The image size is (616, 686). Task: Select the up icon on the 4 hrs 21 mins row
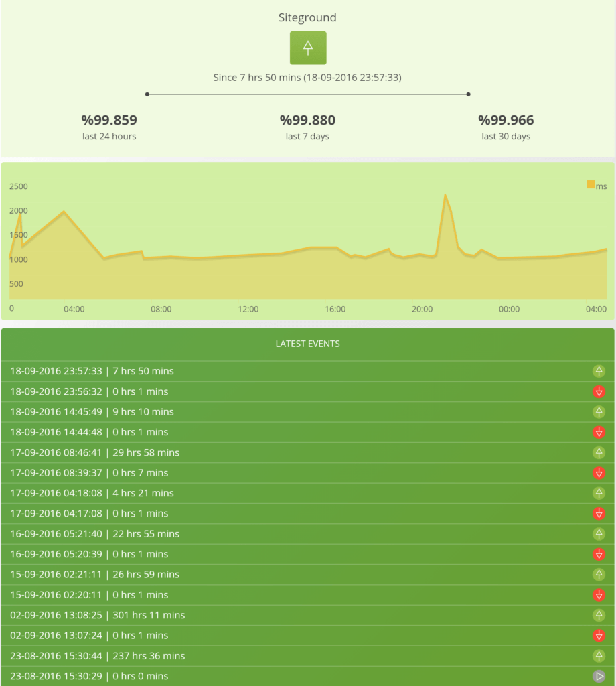point(599,493)
